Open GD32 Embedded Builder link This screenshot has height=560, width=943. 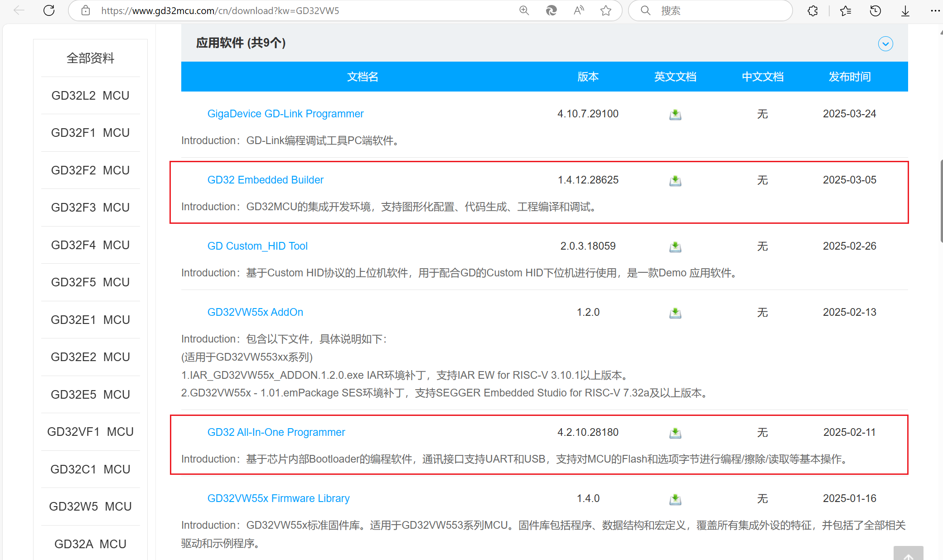tap(266, 180)
